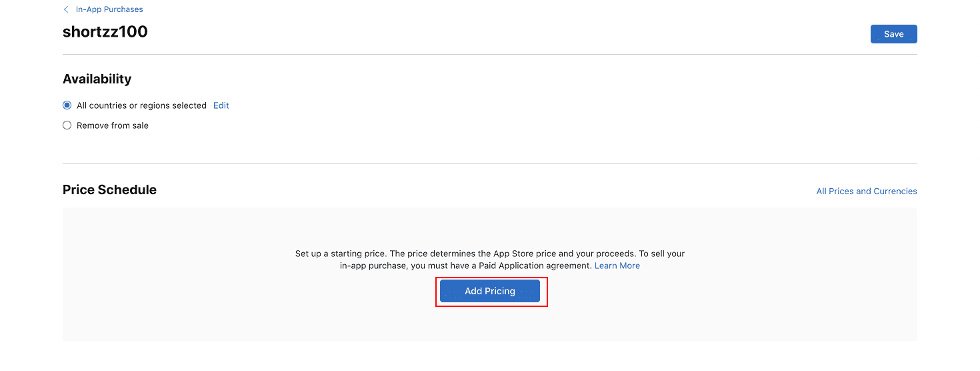Click the back chevron beside In-App Purchases

click(66, 9)
